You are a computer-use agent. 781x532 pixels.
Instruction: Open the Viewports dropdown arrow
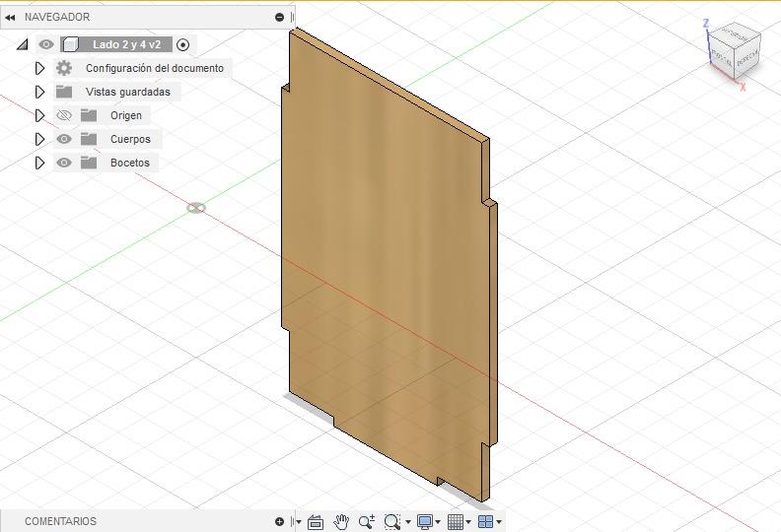[499, 522]
